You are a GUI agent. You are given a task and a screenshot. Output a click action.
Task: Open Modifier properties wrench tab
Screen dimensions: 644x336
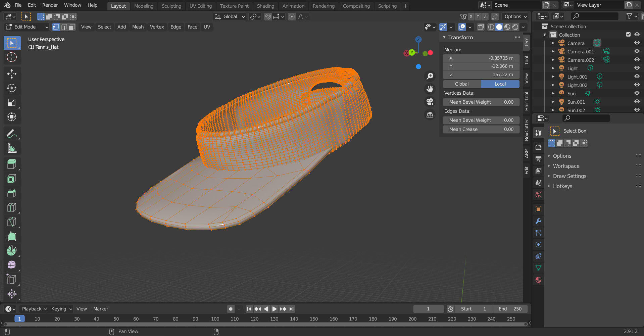[538, 221]
